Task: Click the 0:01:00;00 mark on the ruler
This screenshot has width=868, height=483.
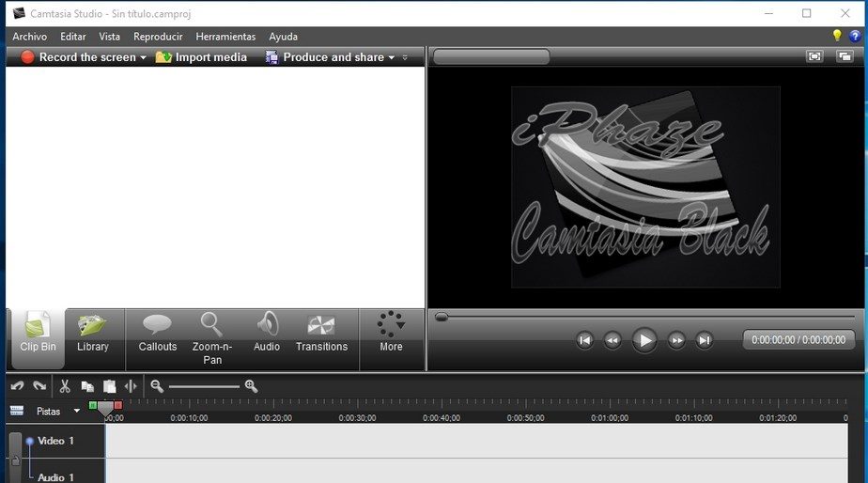Action: 610,417
